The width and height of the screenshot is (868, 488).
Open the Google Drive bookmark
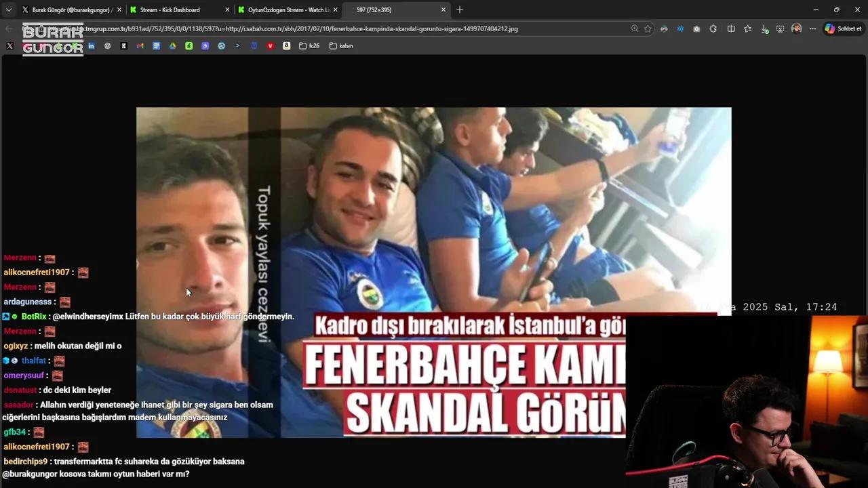pyautogui.click(x=172, y=45)
